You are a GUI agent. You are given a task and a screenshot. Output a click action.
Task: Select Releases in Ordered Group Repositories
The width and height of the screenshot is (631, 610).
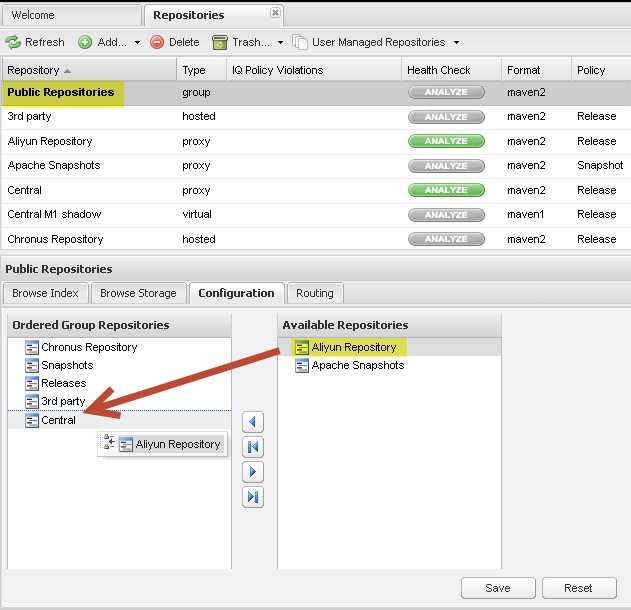click(64, 383)
